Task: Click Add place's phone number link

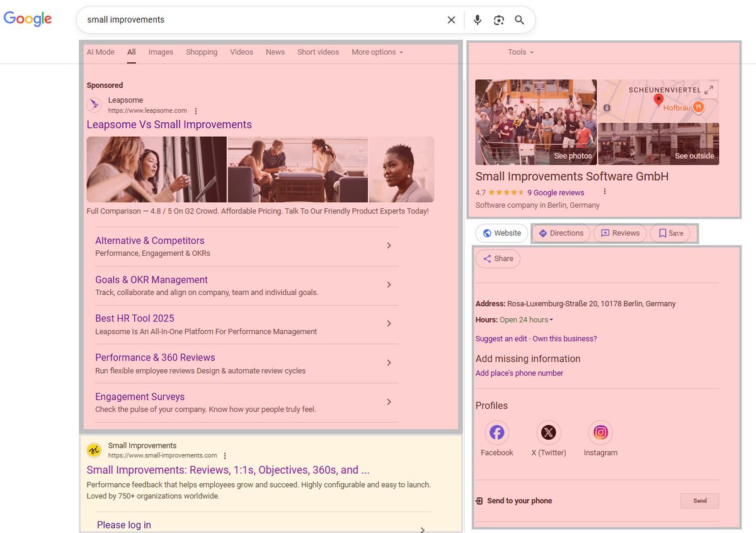Action: click(519, 374)
